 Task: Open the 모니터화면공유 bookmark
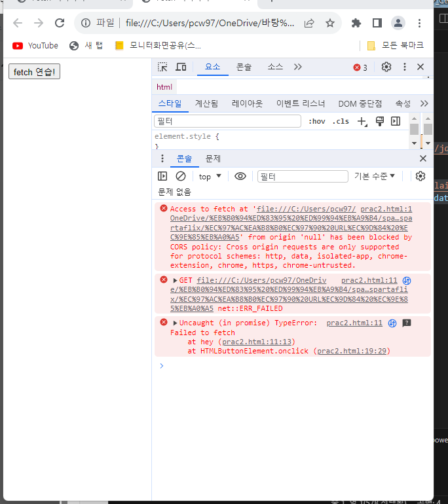[x=159, y=46]
